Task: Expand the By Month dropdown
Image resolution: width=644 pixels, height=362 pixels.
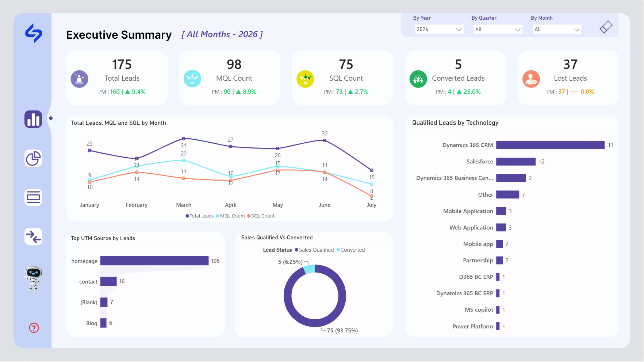Action: point(557,29)
